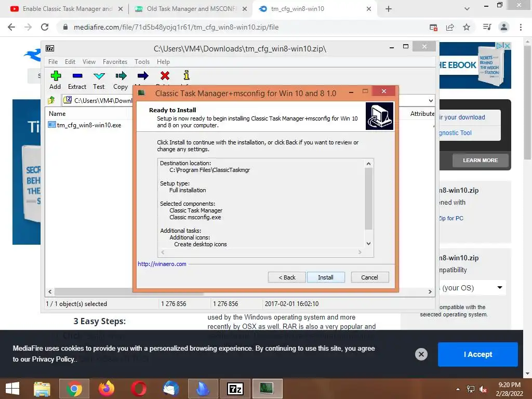Open Thunderbird from the taskbar
This screenshot has width=532, height=399.
[x=171, y=389]
